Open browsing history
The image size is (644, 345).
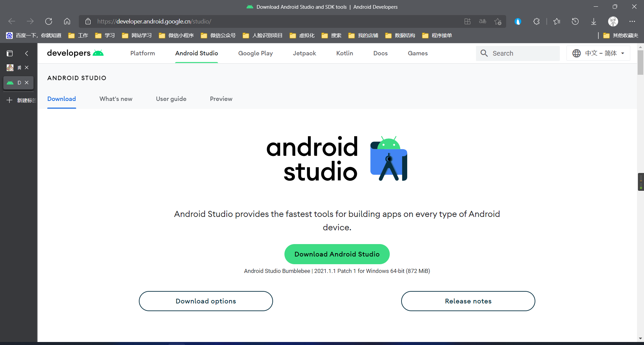[575, 21]
